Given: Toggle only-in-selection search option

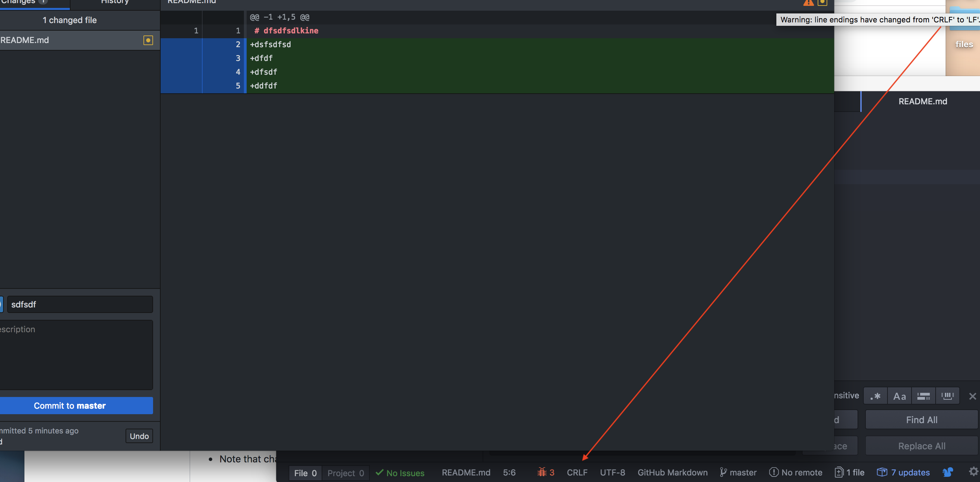Looking at the screenshot, I should 923,396.
